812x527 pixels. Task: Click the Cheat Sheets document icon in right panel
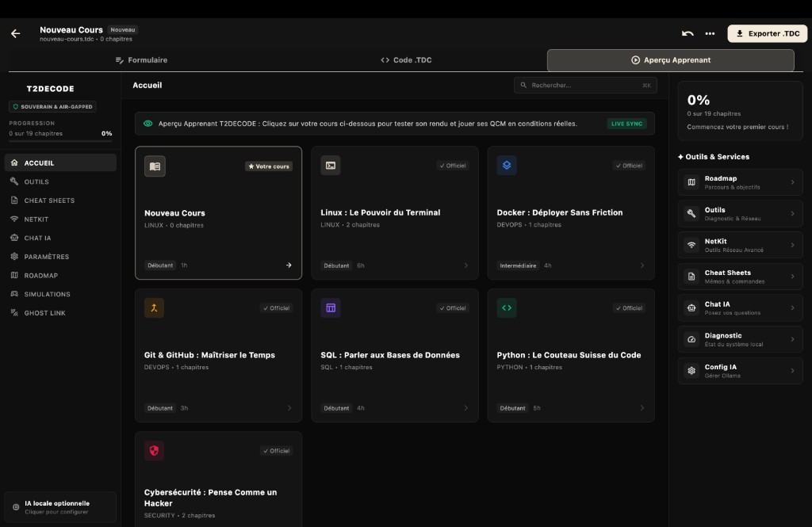(691, 277)
